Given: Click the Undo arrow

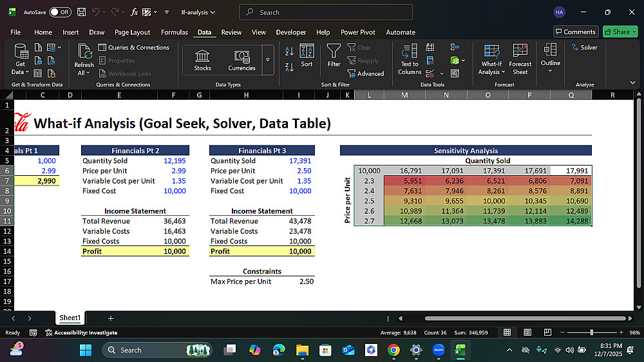Looking at the screenshot, I should point(96,12).
